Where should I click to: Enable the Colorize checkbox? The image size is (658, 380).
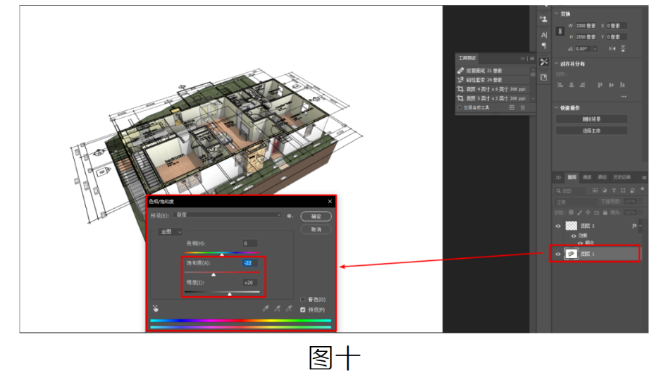(303, 299)
